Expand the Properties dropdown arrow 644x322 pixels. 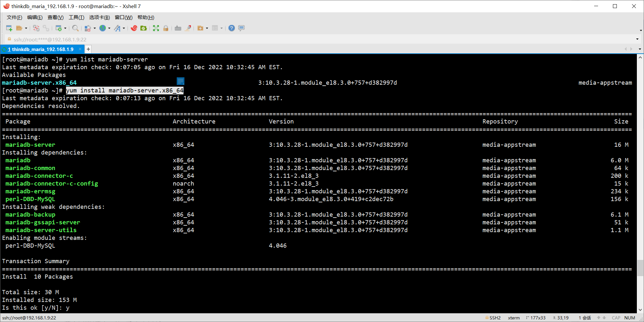click(x=65, y=28)
